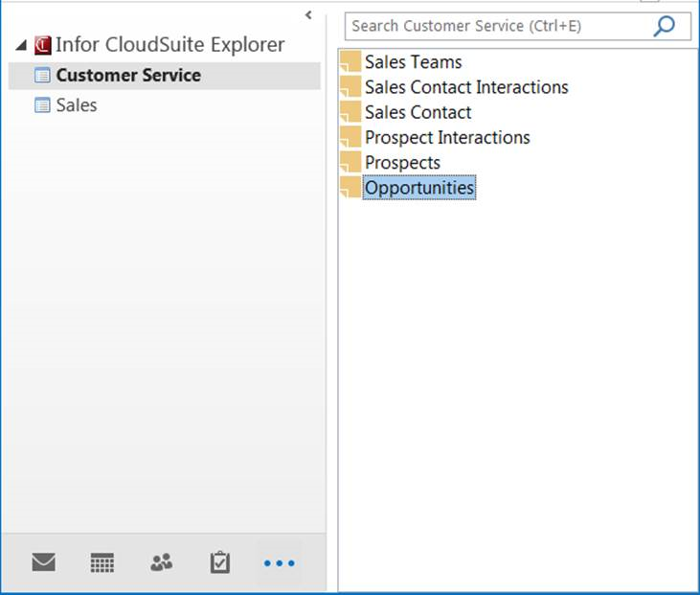The height and width of the screenshot is (595, 700).
Task: Open the Mail icon in navigation bar
Action: click(43, 562)
